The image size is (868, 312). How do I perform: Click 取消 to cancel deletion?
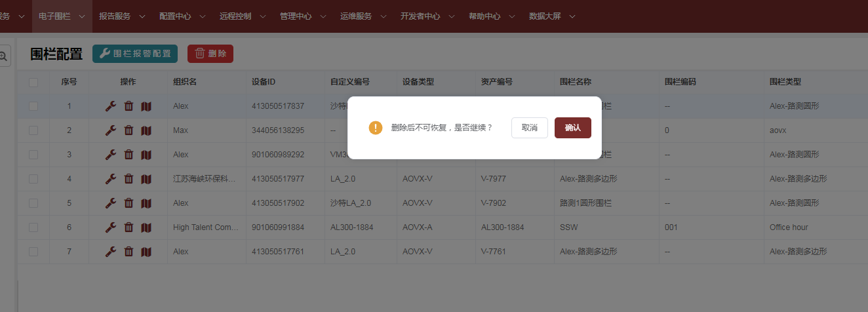529,128
